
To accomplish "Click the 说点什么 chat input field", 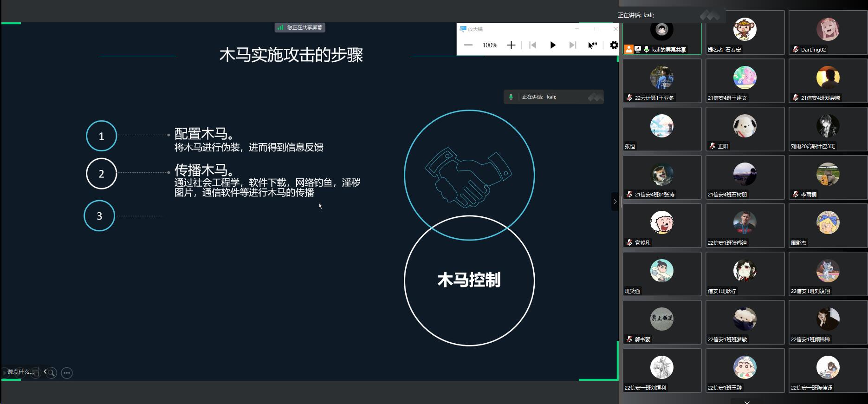I will pyautogui.click(x=20, y=372).
